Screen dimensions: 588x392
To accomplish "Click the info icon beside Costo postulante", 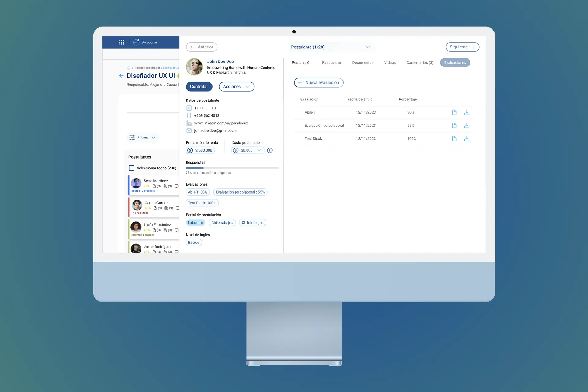I will [x=269, y=150].
